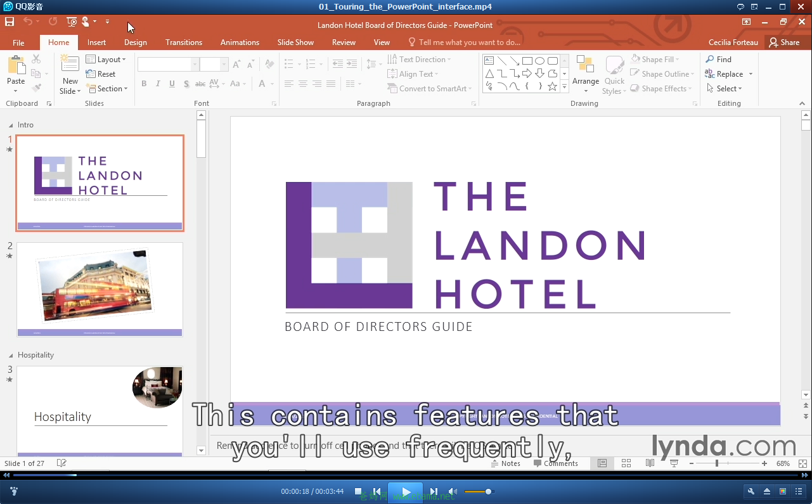Collapse the Intro section
Viewport: 812px width, 504px height.
[10, 126]
